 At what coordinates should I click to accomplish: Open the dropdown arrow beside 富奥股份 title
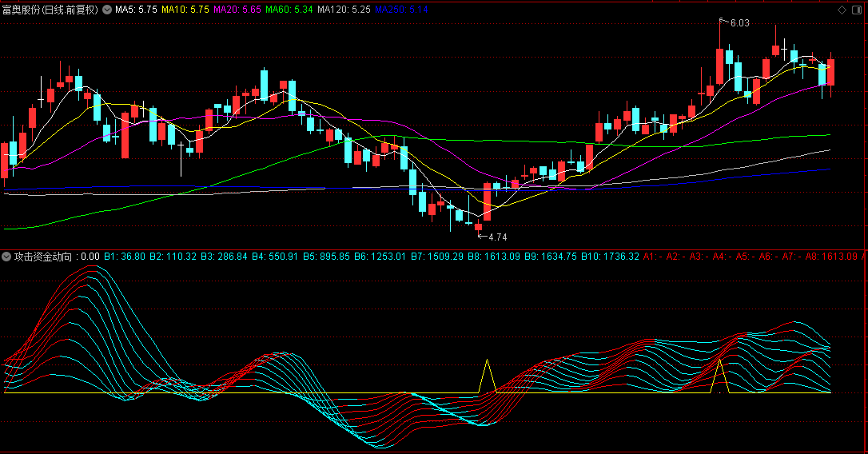pyautogui.click(x=107, y=10)
